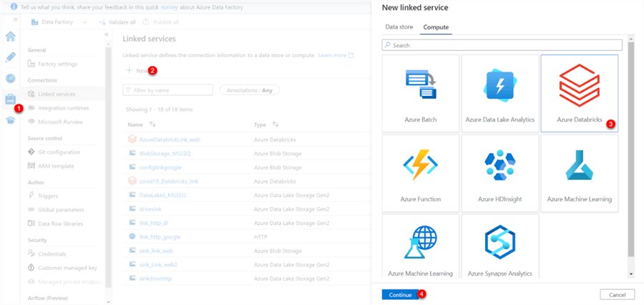Viewport: 644px width, 305px height.
Task: Select the Azure HDInsight tile
Action: click(500, 173)
